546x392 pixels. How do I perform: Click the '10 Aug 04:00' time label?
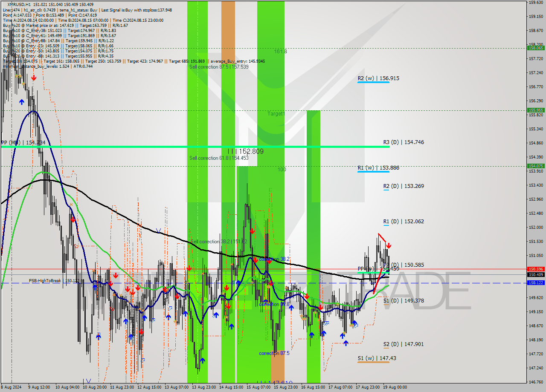[67, 388]
